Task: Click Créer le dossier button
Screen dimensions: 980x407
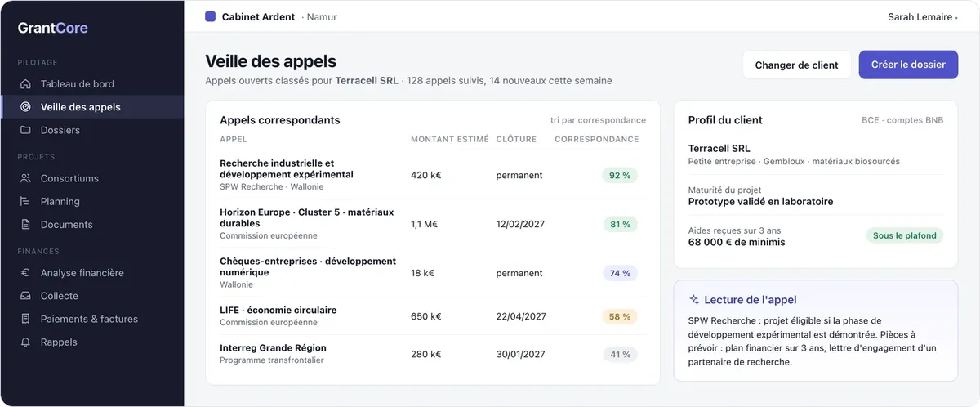Action: [908, 65]
